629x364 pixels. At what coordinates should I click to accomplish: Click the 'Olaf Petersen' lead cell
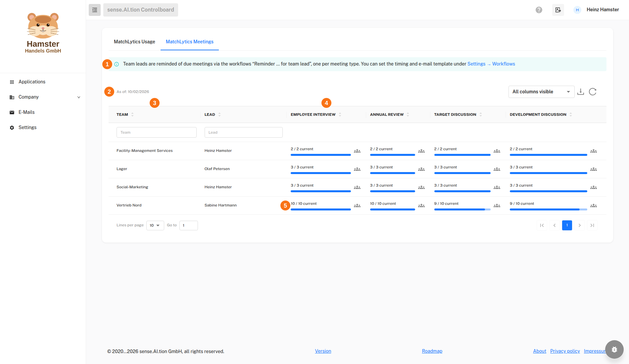click(217, 169)
